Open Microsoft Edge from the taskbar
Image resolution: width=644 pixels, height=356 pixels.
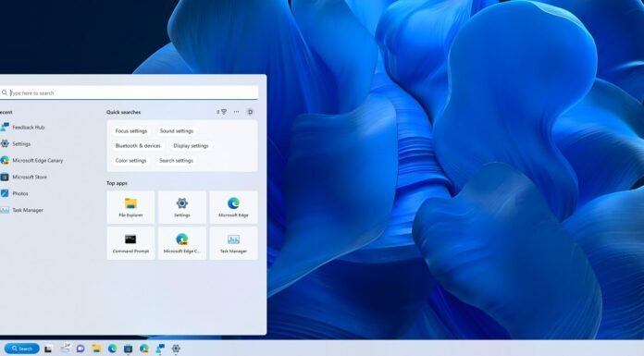point(112,349)
